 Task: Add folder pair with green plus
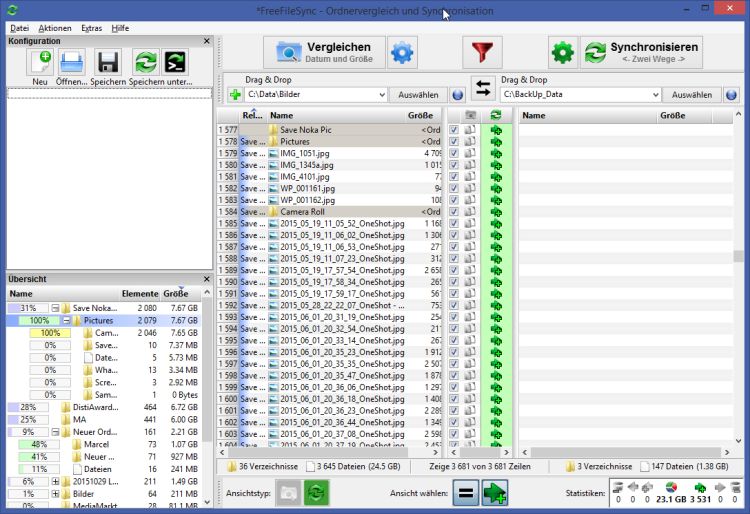pyautogui.click(x=235, y=95)
